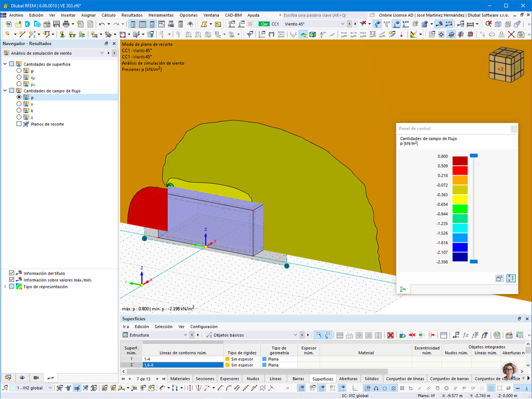Screen dimensions: 532x399
Task: Click the control panel settings icon at bottom right
Action: (x=511, y=278)
